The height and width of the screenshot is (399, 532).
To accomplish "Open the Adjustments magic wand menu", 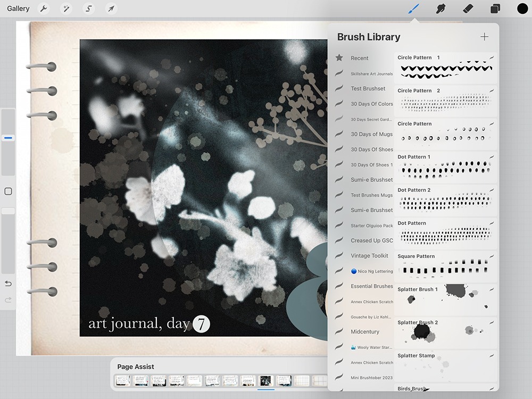I will point(66,9).
